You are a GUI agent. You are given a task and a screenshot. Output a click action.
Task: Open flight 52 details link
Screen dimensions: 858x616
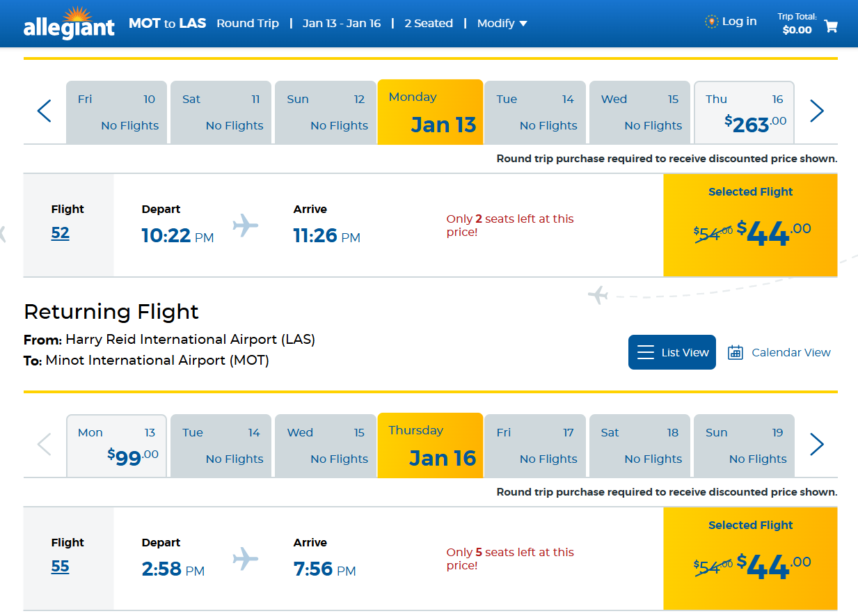[61, 233]
